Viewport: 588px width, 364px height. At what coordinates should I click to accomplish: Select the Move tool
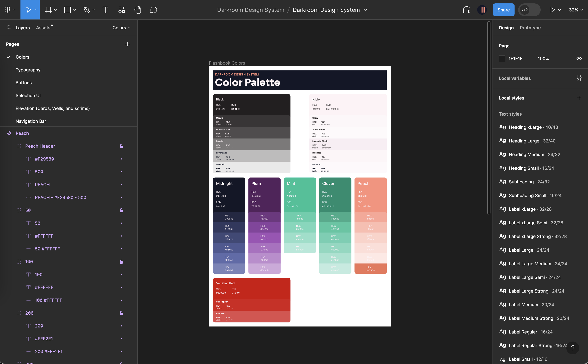click(x=28, y=10)
